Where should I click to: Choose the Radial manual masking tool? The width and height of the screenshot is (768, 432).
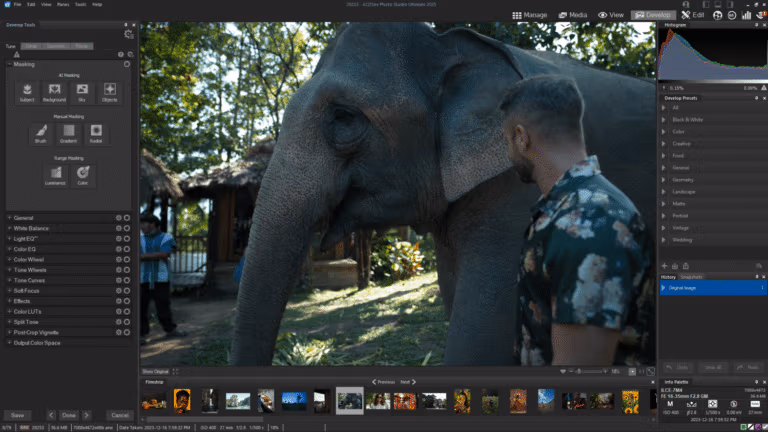(x=96, y=133)
